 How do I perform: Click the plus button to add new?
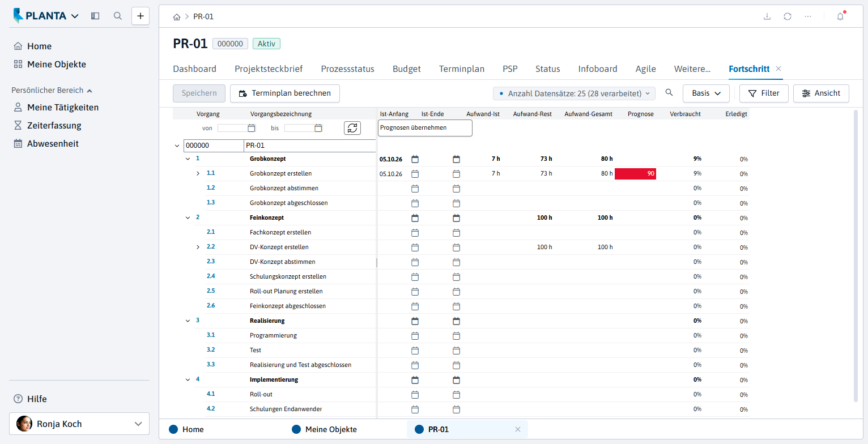tap(141, 16)
